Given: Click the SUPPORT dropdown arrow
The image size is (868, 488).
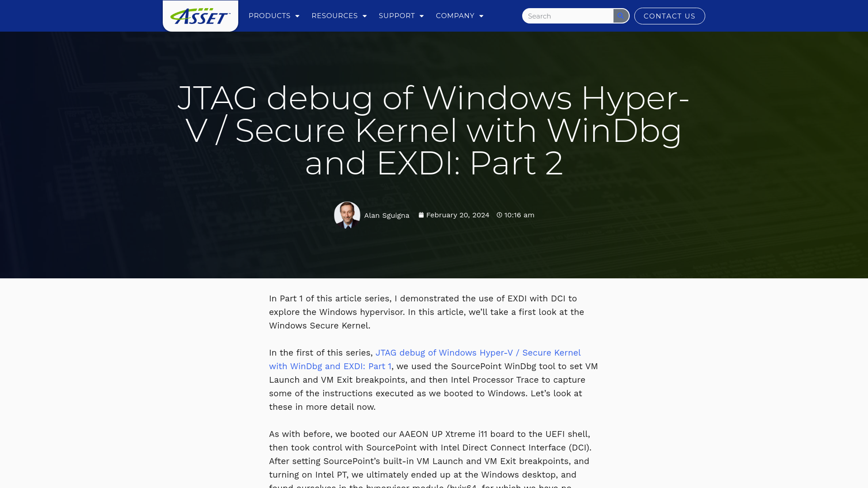Looking at the screenshot, I should click(421, 15).
